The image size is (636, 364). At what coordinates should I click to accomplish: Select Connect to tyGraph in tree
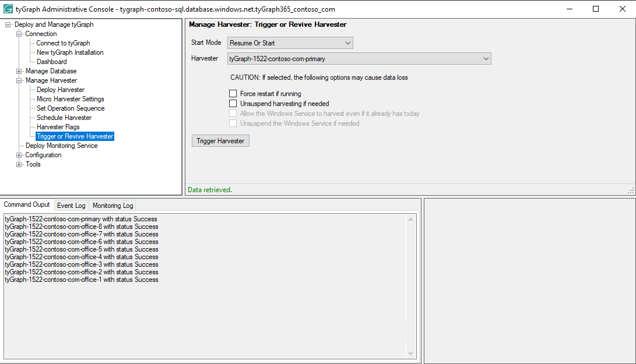(64, 43)
